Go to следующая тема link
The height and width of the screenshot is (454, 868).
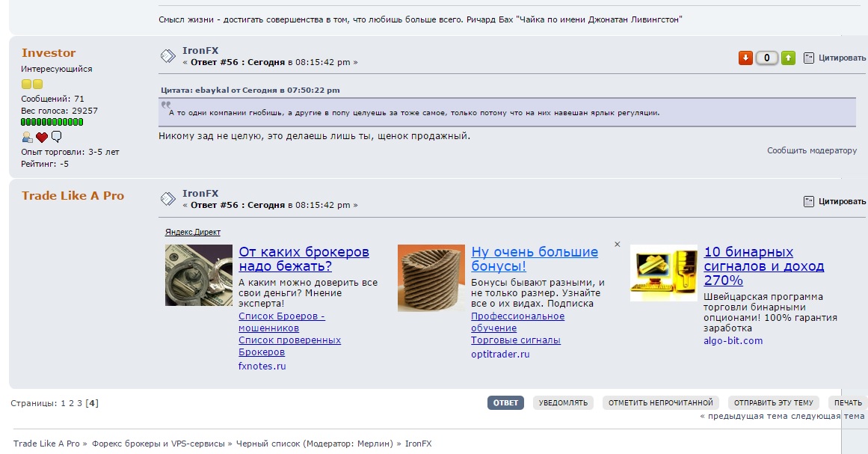click(826, 417)
